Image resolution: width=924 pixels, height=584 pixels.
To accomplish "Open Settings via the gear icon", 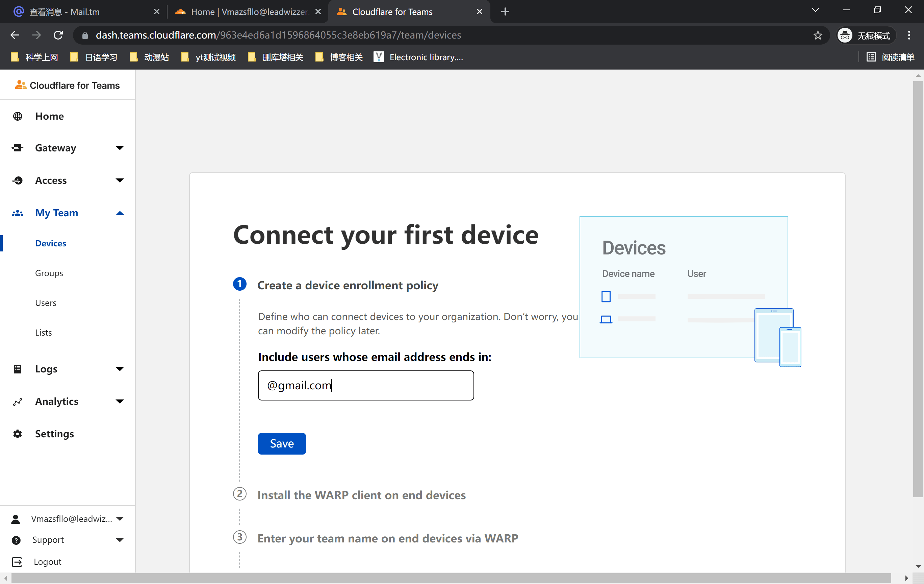I will 18,434.
